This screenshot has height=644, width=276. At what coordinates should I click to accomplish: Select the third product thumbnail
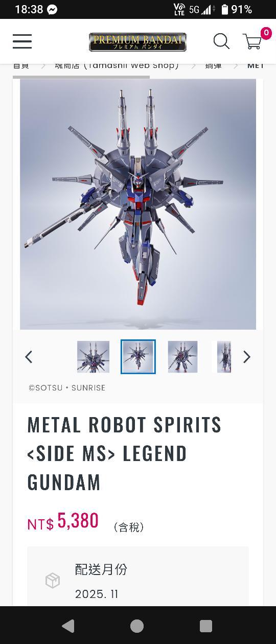point(182,357)
